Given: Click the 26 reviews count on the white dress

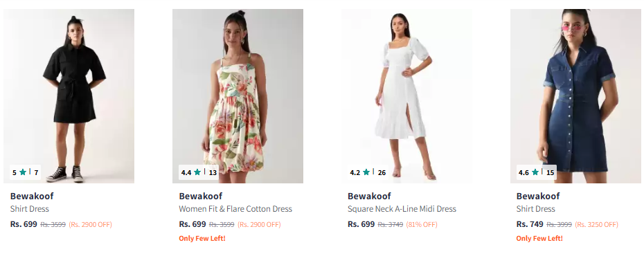Looking at the screenshot, I should tap(382, 173).
